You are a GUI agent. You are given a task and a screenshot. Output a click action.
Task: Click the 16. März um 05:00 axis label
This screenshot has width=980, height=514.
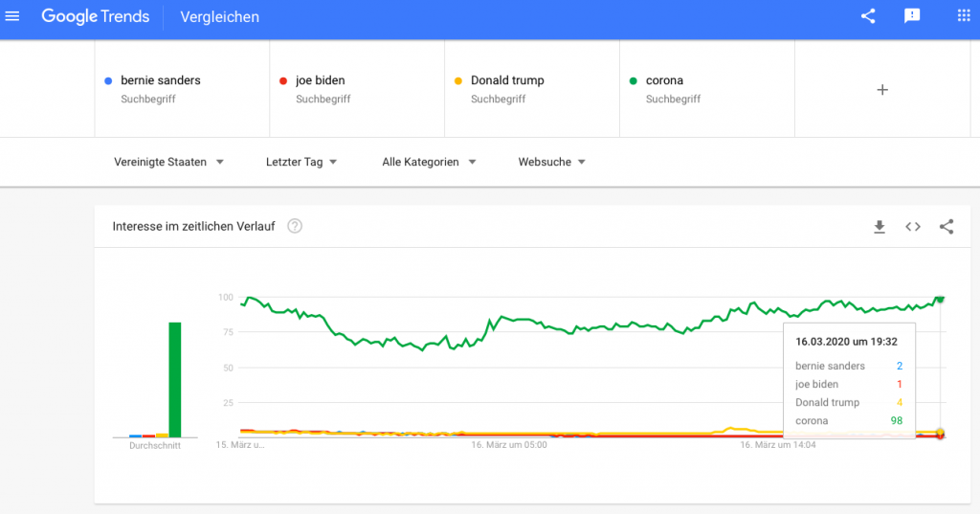tap(509, 444)
